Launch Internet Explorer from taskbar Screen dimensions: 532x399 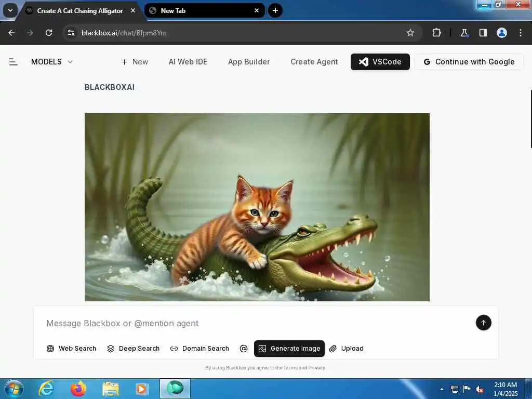pos(46,389)
